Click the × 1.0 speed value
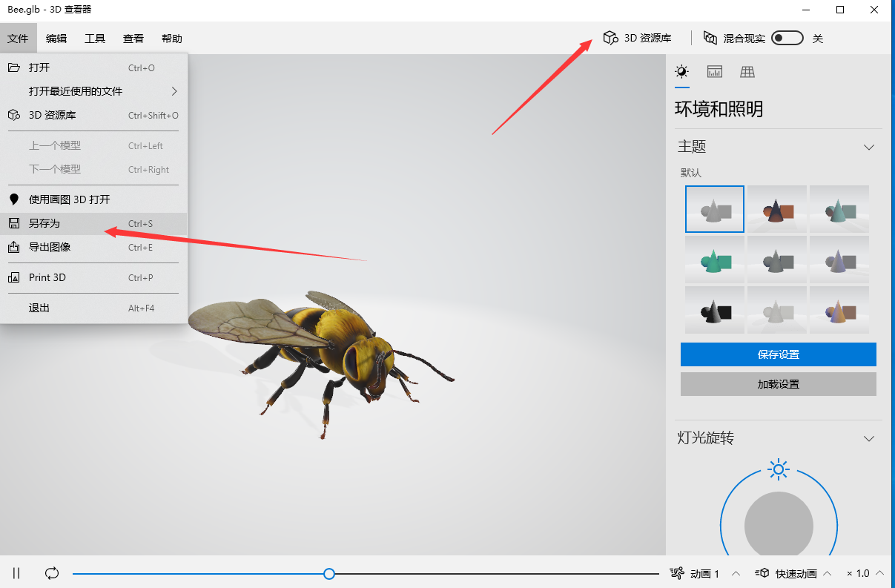 (x=858, y=573)
